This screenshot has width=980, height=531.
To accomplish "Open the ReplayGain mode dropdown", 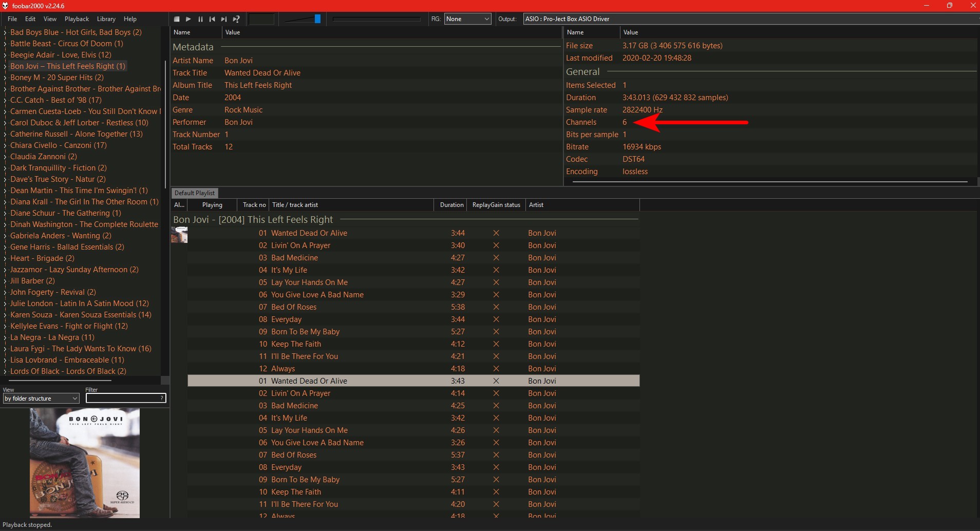I will (x=467, y=19).
